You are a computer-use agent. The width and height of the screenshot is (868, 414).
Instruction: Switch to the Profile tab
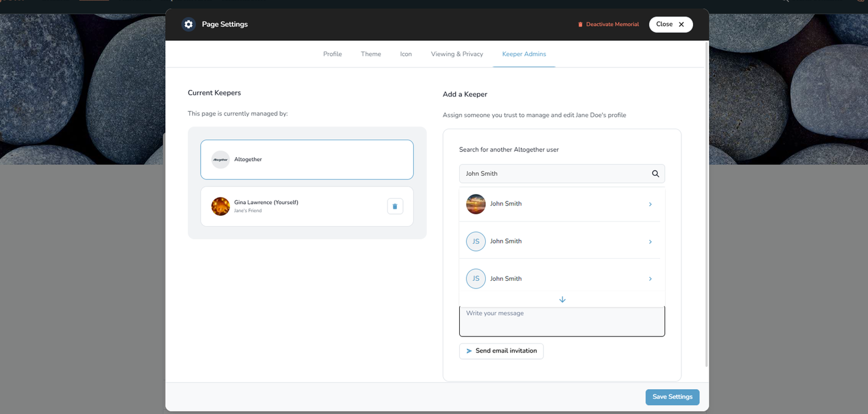point(333,54)
